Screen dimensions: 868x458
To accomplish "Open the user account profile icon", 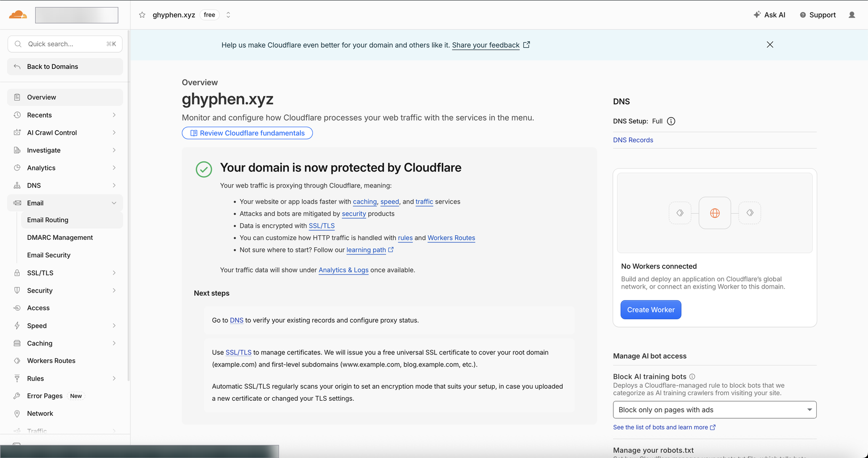I will point(852,15).
